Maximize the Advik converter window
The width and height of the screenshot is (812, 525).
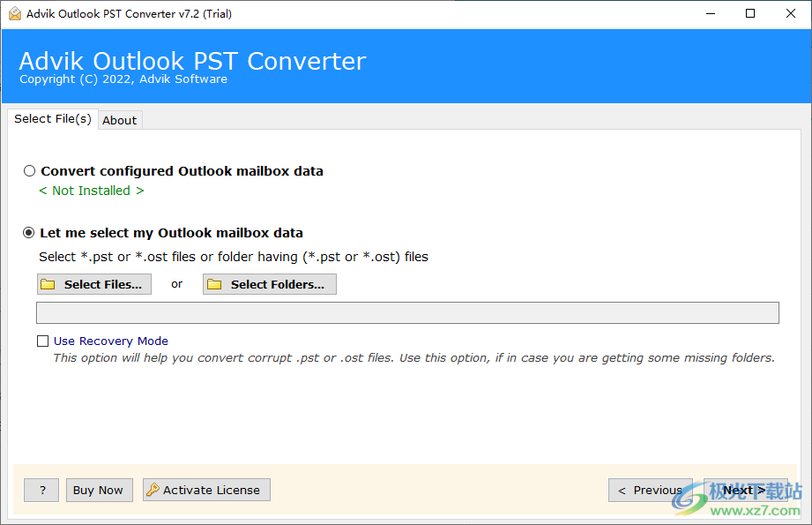[750, 13]
